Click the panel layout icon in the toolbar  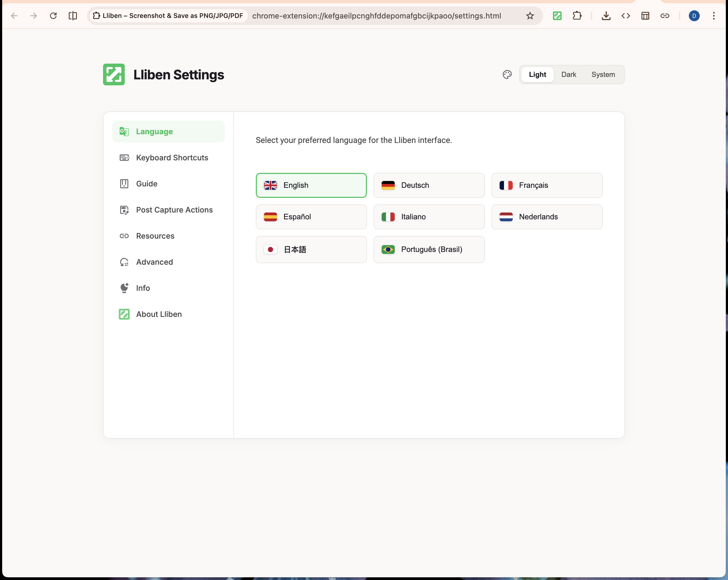click(645, 15)
